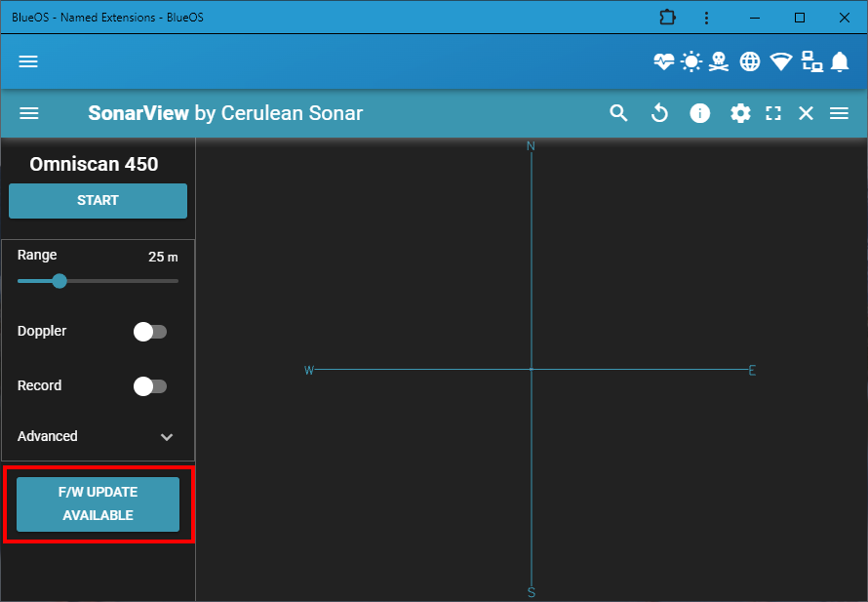Check system health via the heartbeat icon
Image resolution: width=868 pixels, height=602 pixels.
click(663, 60)
